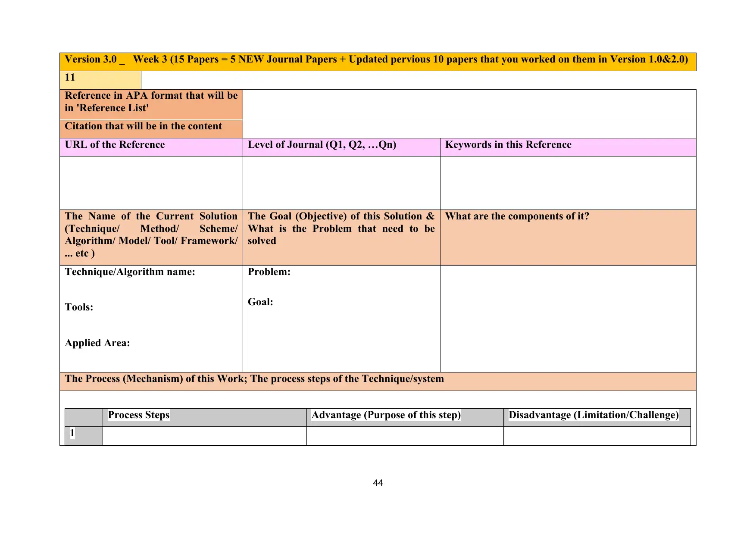Click 'What are the components of it?' heading
756x535 pixels.
(x=517, y=216)
